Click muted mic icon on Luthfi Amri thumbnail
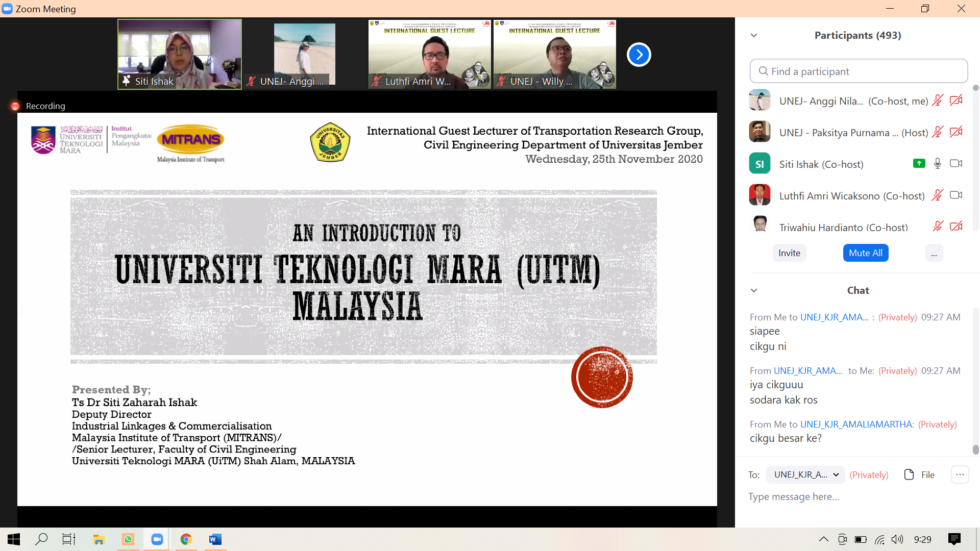 [x=376, y=81]
